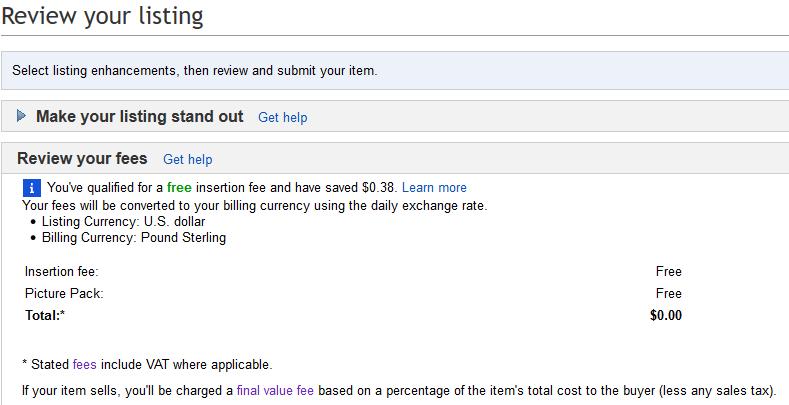Click the $0.00 total amount

click(x=665, y=315)
